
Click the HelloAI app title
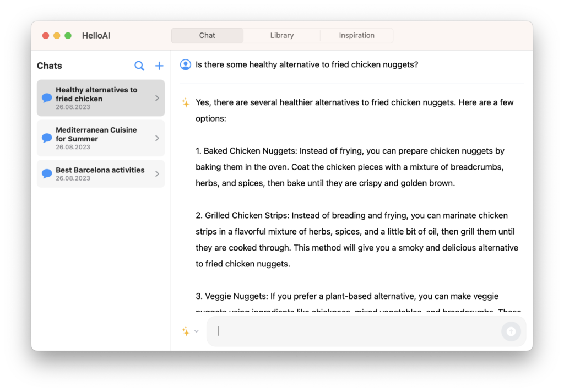[x=96, y=36]
